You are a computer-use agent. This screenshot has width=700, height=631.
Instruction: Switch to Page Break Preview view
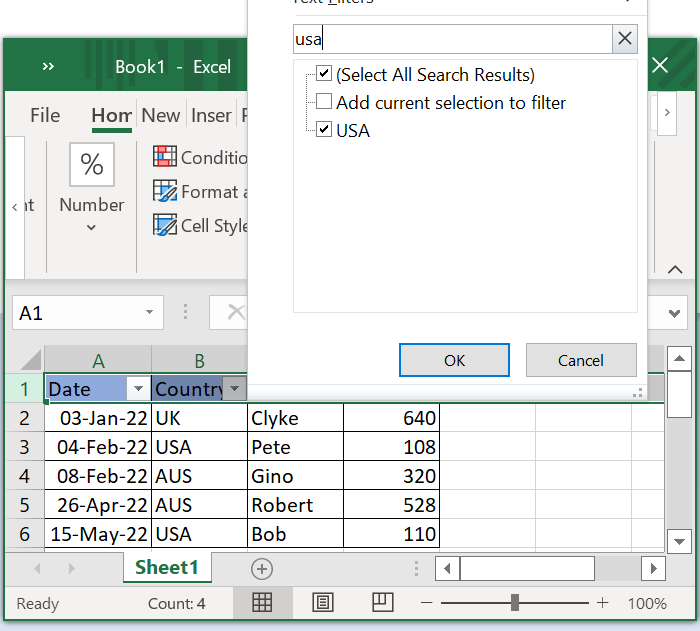click(382, 602)
